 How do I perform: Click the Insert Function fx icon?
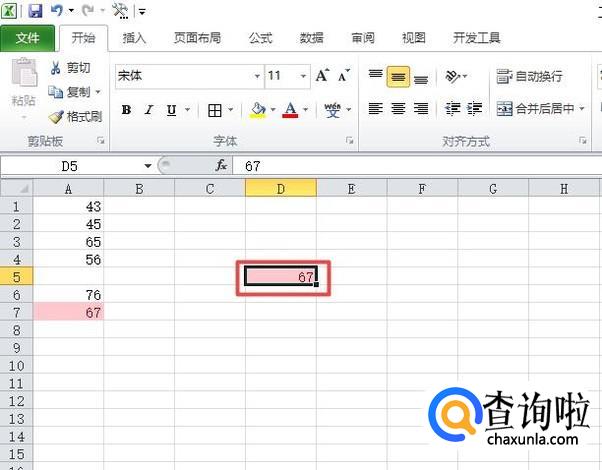pyautogui.click(x=221, y=166)
